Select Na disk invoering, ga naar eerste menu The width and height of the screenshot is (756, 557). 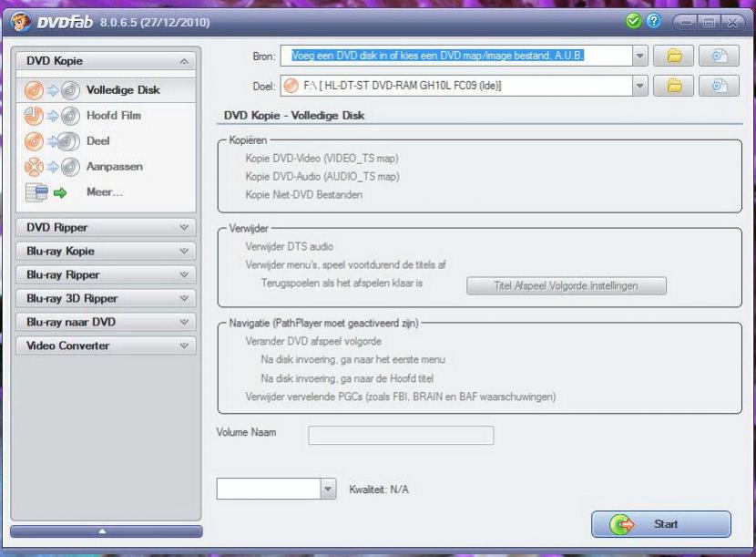pos(352,359)
